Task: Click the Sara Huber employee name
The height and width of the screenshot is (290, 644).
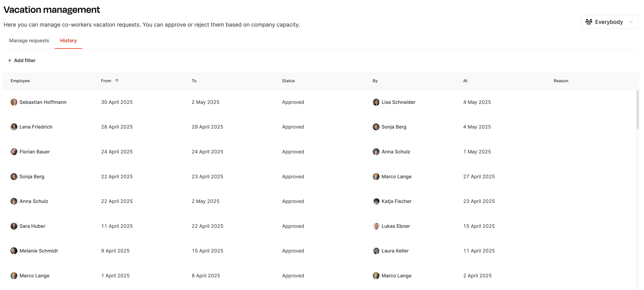Action: [x=32, y=226]
